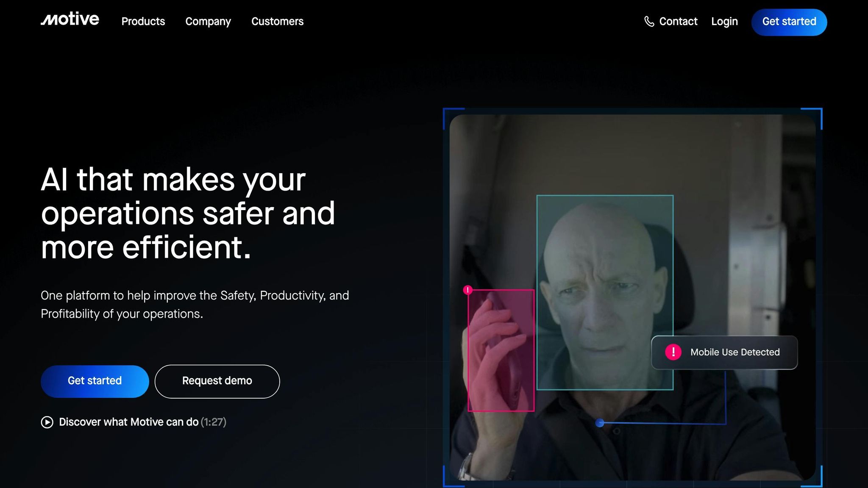Image resolution: width=868 pixels, height=488 pixels.
Task: Open the Customers menu
Action: pyautogui.click(x=277, y=21)
